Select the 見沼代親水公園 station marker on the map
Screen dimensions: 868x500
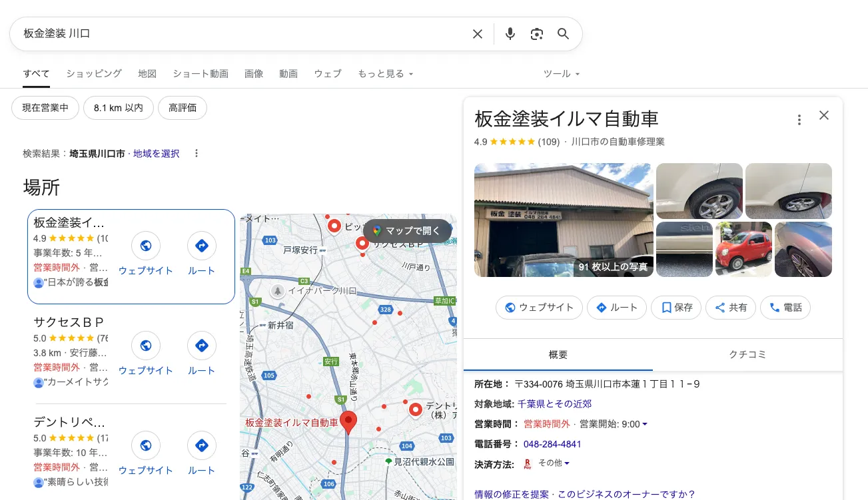pos(388,461)
